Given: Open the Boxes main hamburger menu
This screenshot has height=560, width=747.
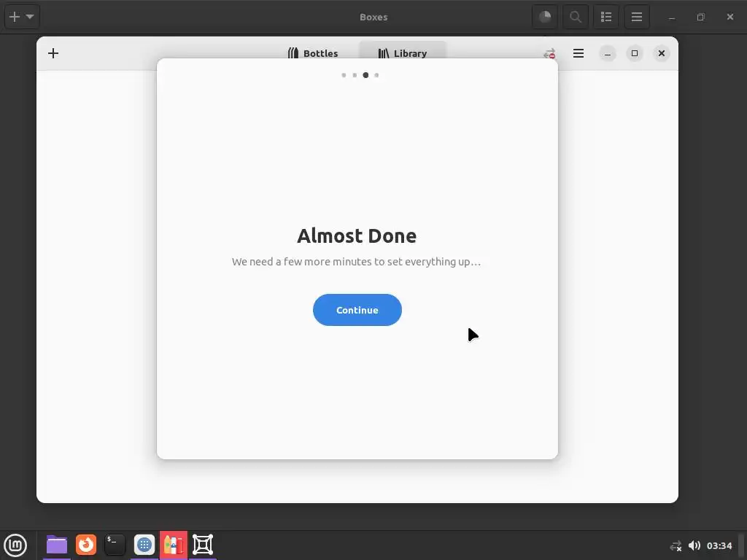Looking at the screenshot, I should [636, 17].
